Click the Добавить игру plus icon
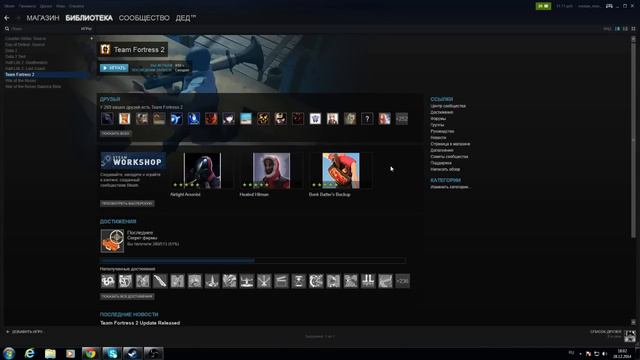The width and height of the screenshot is (640, 360). tap(7, 332)
